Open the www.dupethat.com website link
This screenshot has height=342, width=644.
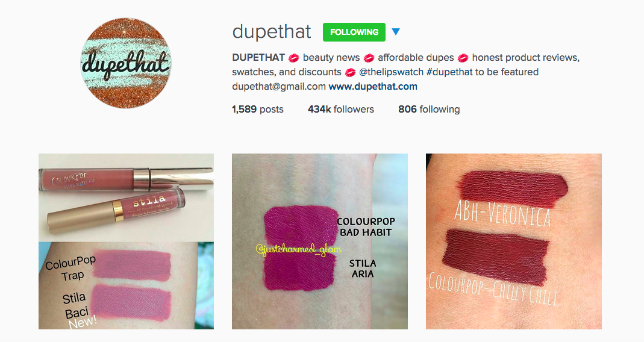(373, 87)
